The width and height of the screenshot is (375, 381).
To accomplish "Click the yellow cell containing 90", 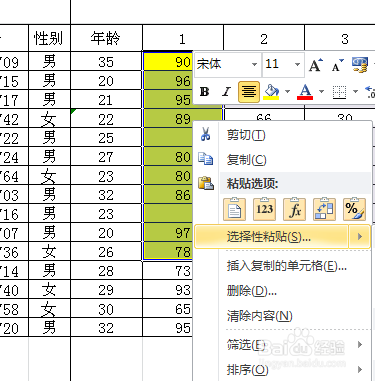I will click(x=168, y=61).
